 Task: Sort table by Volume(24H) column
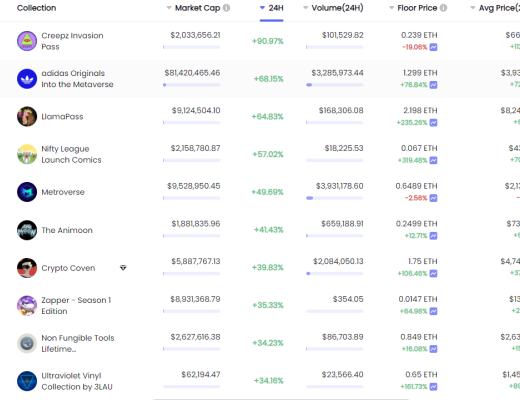pyautogui.click(x=333, y=8)
